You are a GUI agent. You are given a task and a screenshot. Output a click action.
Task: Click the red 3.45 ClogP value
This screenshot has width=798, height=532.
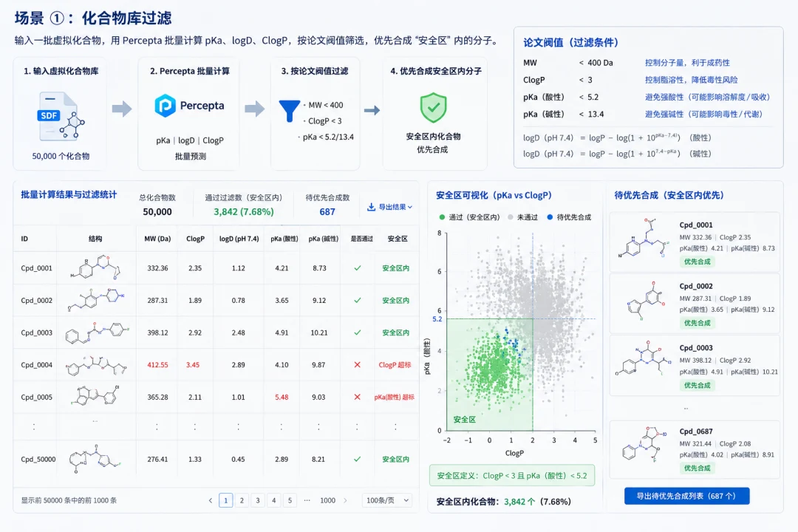click(x=193, y=364)
